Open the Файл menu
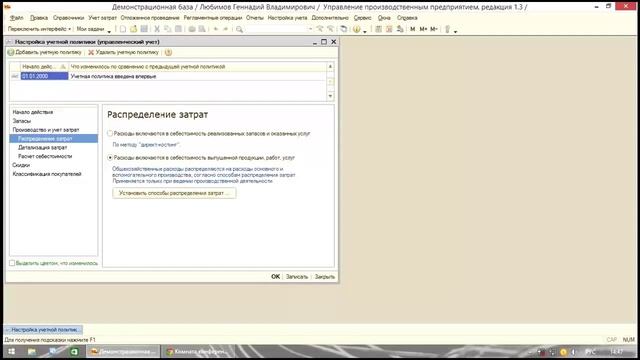This screenshot has height=360, width=640. [x=17, y=18]
